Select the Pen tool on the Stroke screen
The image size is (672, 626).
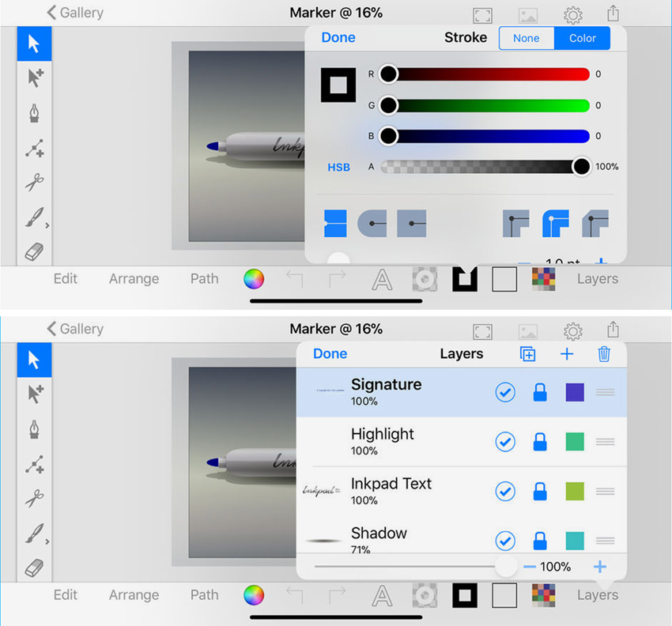[34, 113]
